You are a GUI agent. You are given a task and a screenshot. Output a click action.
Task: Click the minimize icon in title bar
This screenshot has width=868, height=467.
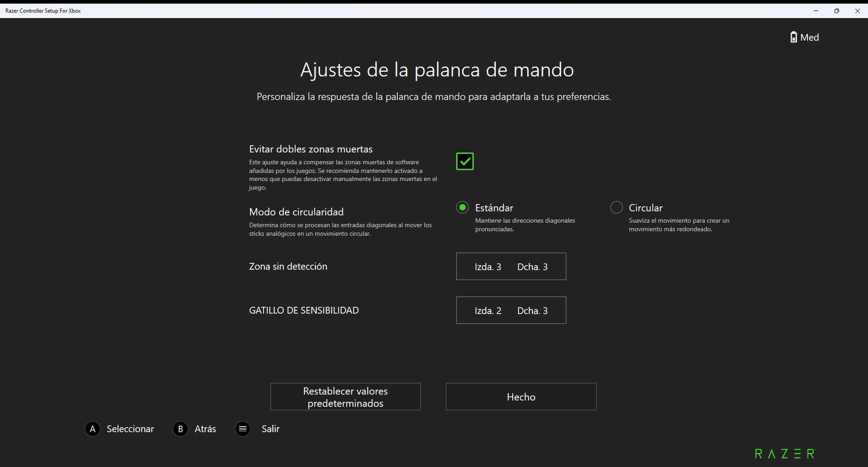(816, 10)
